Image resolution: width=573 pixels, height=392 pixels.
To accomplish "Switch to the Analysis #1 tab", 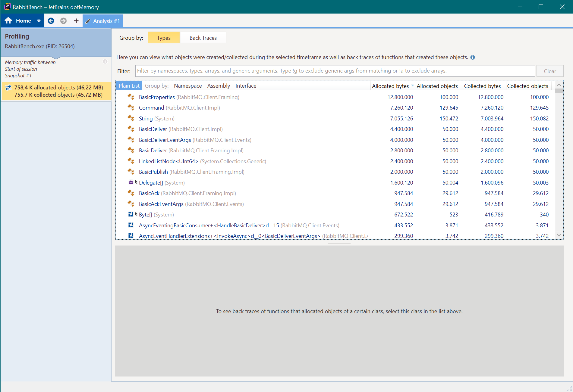I will [103, 21].
